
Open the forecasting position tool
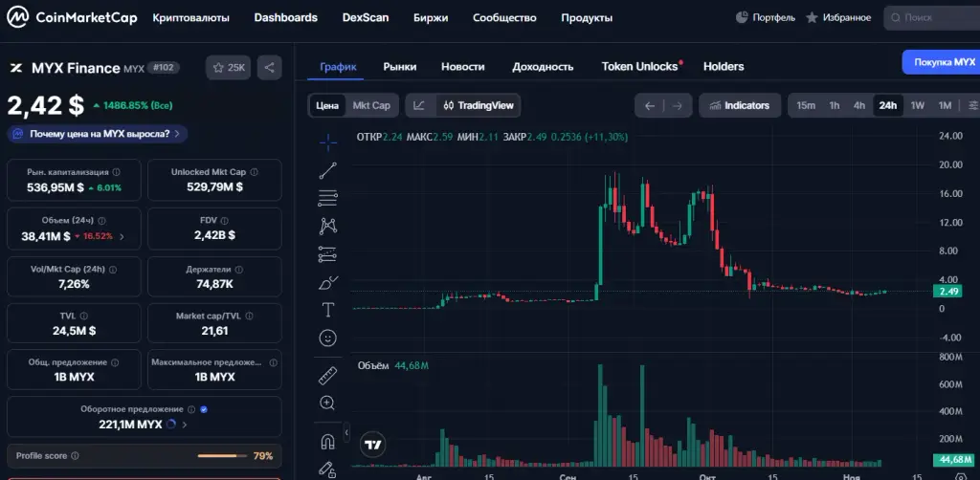(327, 254)
